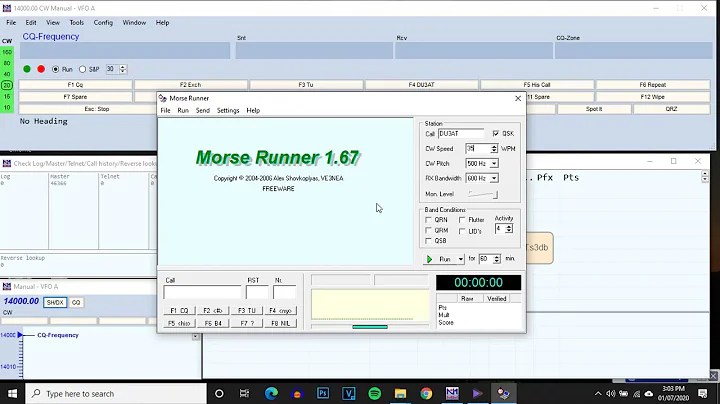
Task: Select the Run radio button in N1MM
Action: 56,69
